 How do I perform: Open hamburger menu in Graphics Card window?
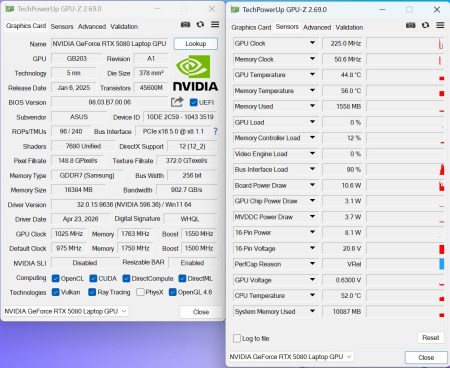click(215, 24)
